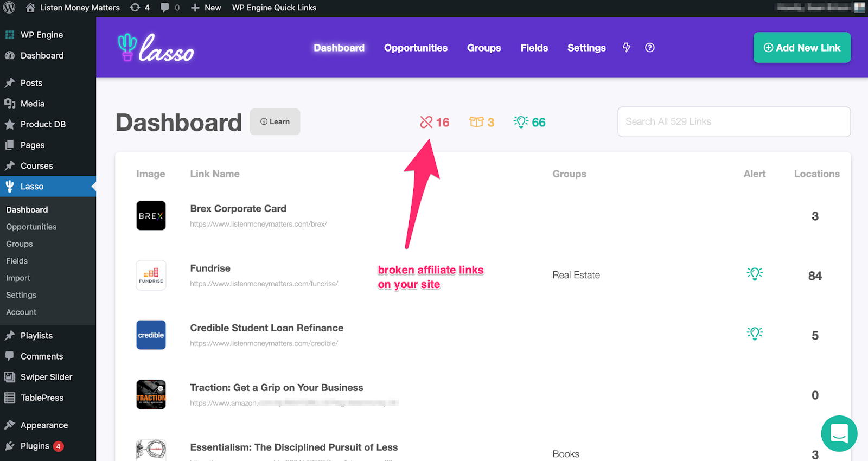The image size is (868, 461).
Task: Open the Brex Corporate Card link
Action: [x=238, y=209]
